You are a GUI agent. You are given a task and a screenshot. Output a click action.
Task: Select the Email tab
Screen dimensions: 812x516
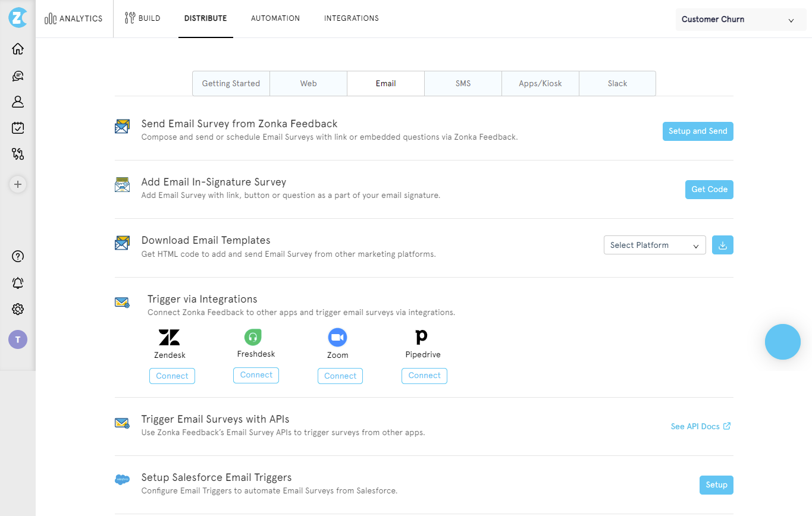385,84
